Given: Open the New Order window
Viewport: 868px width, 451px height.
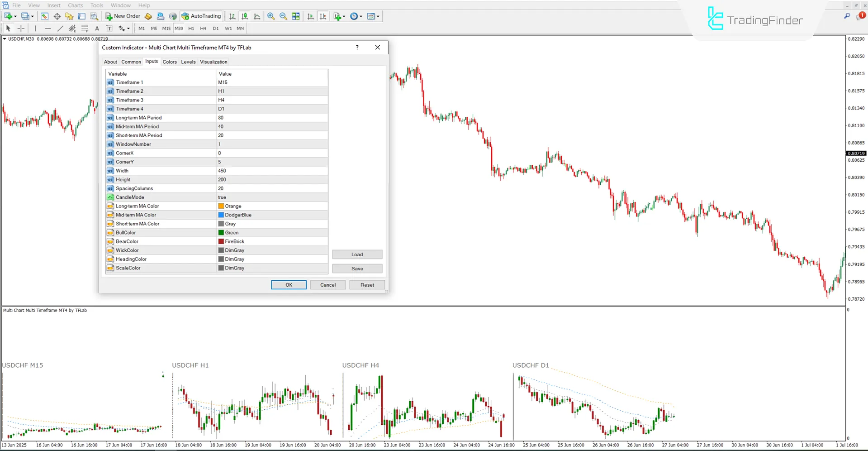Looking at the screenshot, I should click(x=122, y=16).
